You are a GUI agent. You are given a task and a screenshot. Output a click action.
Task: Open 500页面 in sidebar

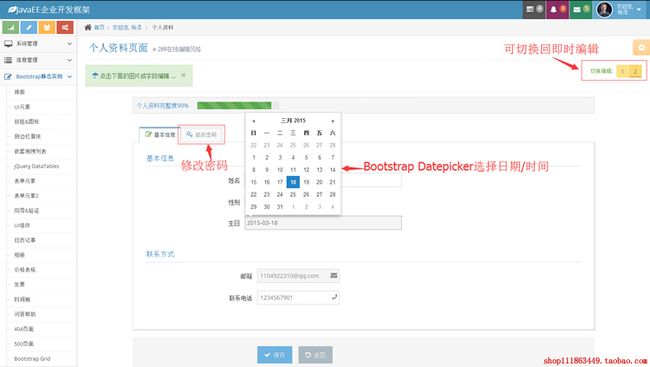pyautogui.click(x=24, y=343)
